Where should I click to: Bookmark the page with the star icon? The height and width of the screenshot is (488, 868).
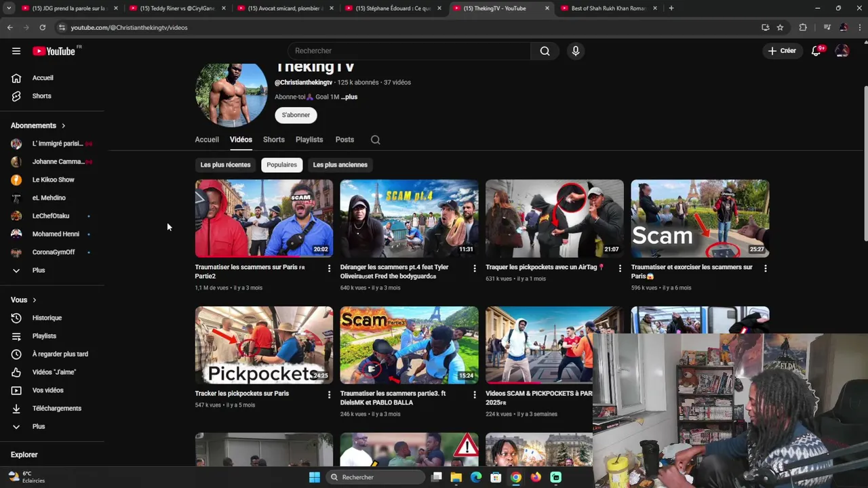(781, 28)
